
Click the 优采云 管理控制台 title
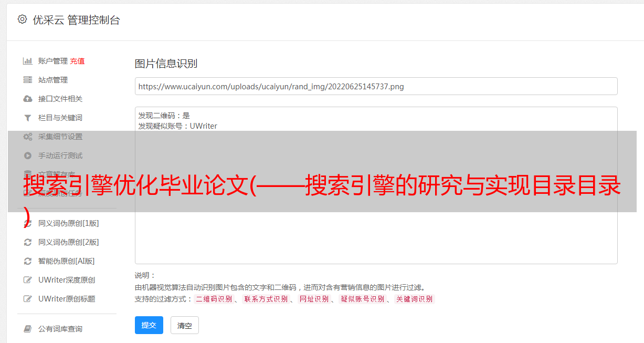point(76,20)
